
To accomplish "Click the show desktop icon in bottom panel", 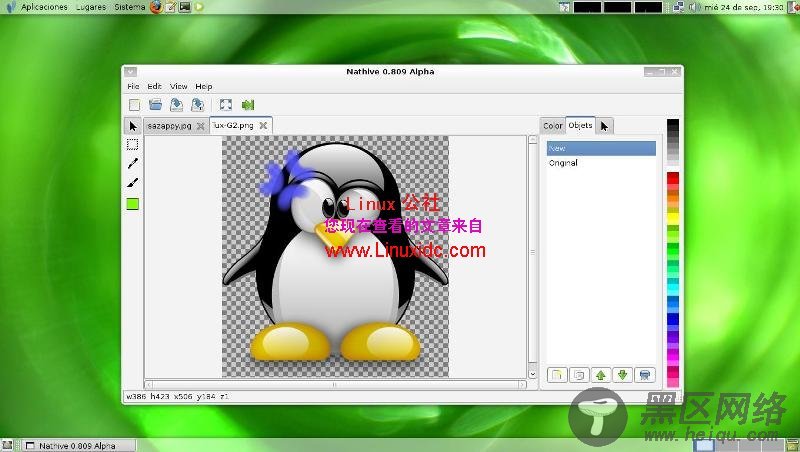I will point(7,445).
